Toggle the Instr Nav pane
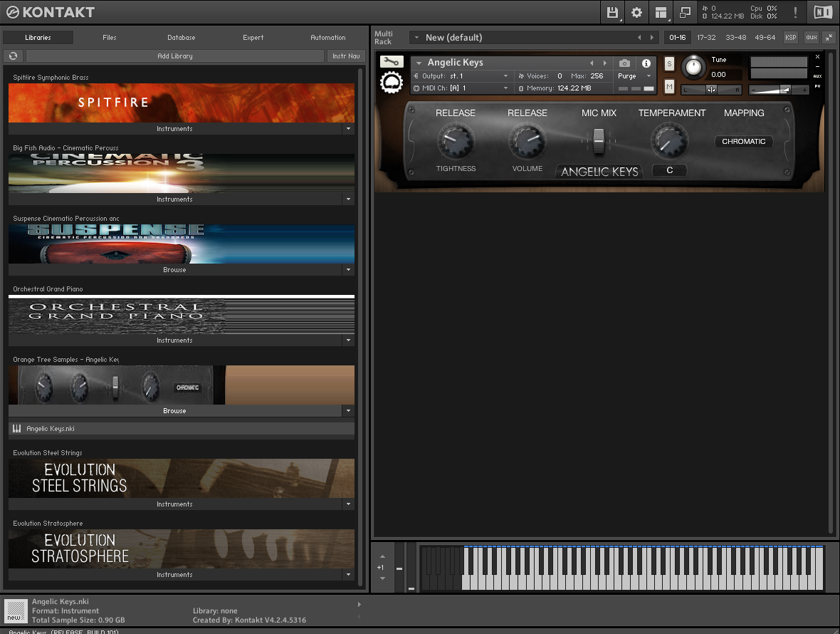This screenshot has width=840, height=634. pos(346,56)
